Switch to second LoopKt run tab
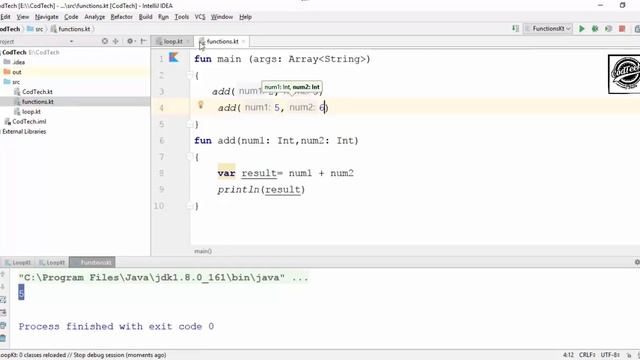Viewport: 640px width, 360px height. [52, 262]
